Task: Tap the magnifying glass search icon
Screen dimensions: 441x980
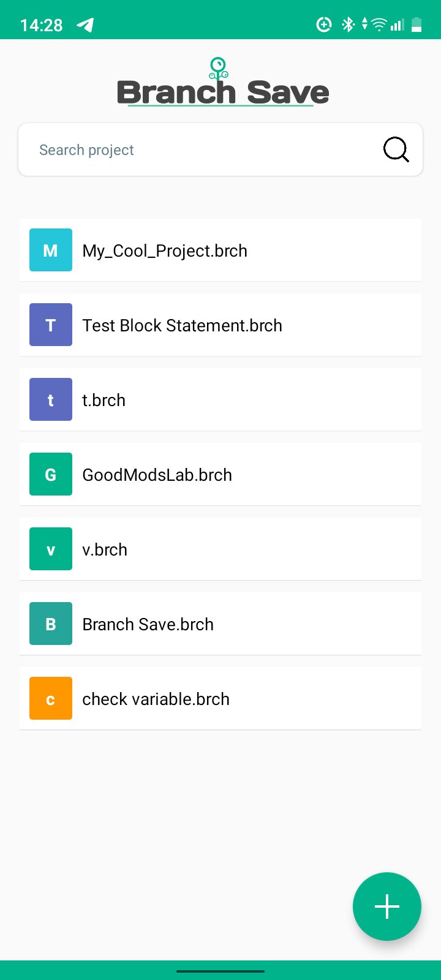Action: (396, 149)
